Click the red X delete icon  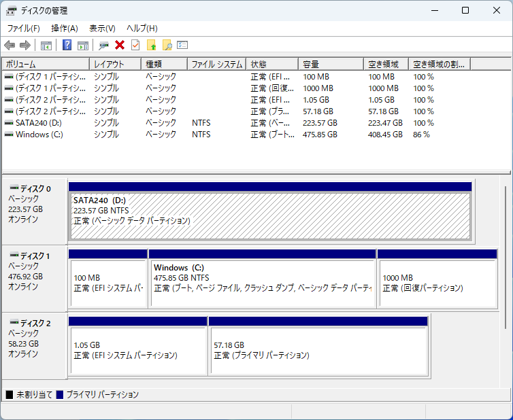click(120, 45)
